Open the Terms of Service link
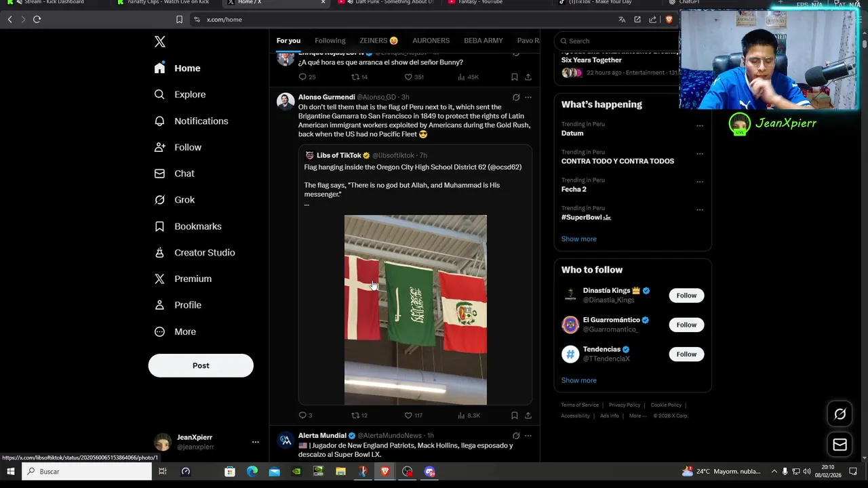Image resolution: width=868 pixels, height=488 pixels. (x=580, y=405)
